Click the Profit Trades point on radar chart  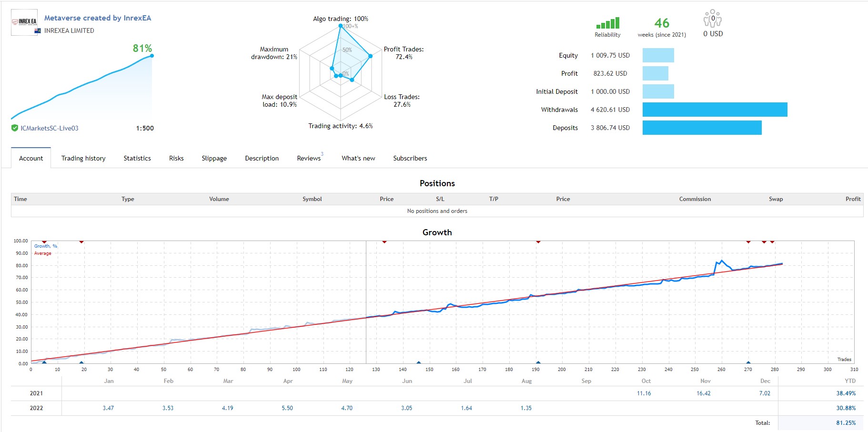coord(370,56)
